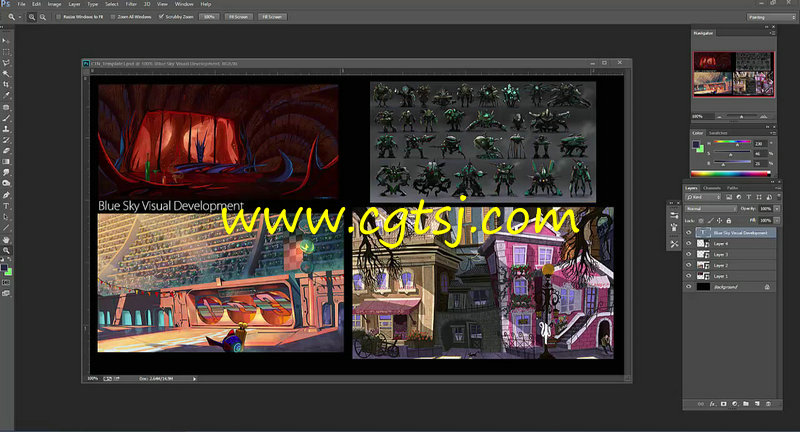
Task: Select the Crop tool
Action: [6, 84]
